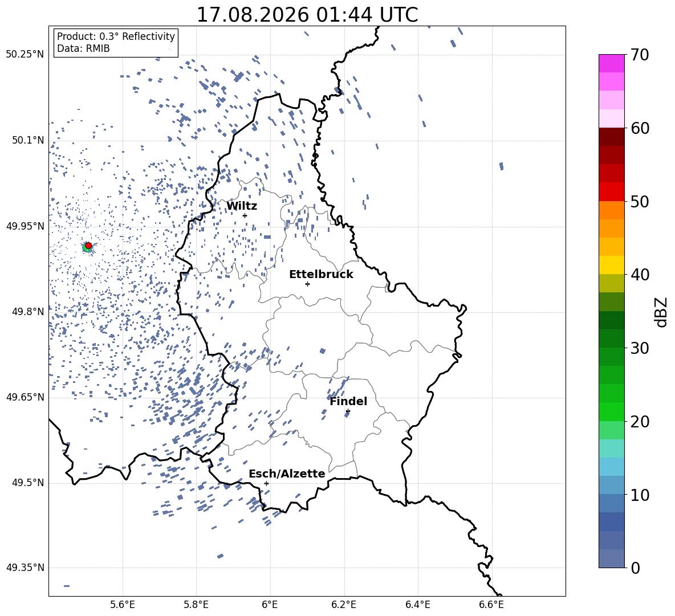Screen dimensions: 675x616
Task: Pick the yellow 40 dBZ color band
Action: click(x=612, y=265)
